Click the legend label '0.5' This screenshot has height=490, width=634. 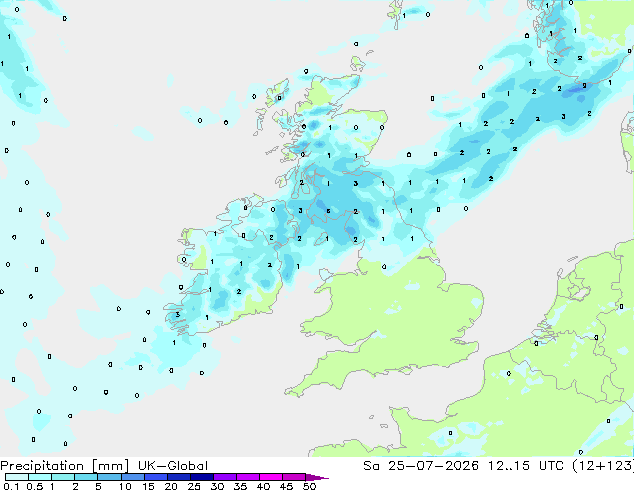(x=35, y=486)
